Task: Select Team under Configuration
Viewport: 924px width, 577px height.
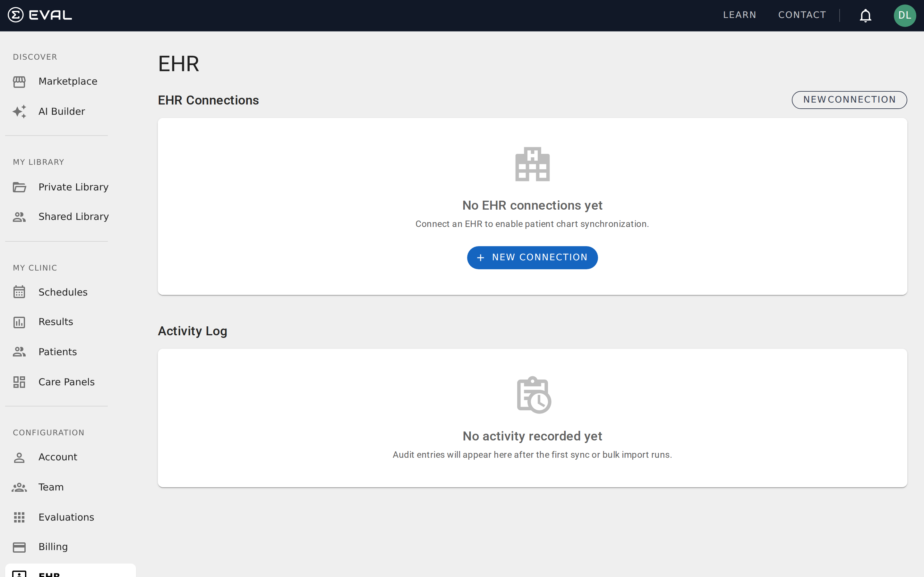Action: (51, 487)
